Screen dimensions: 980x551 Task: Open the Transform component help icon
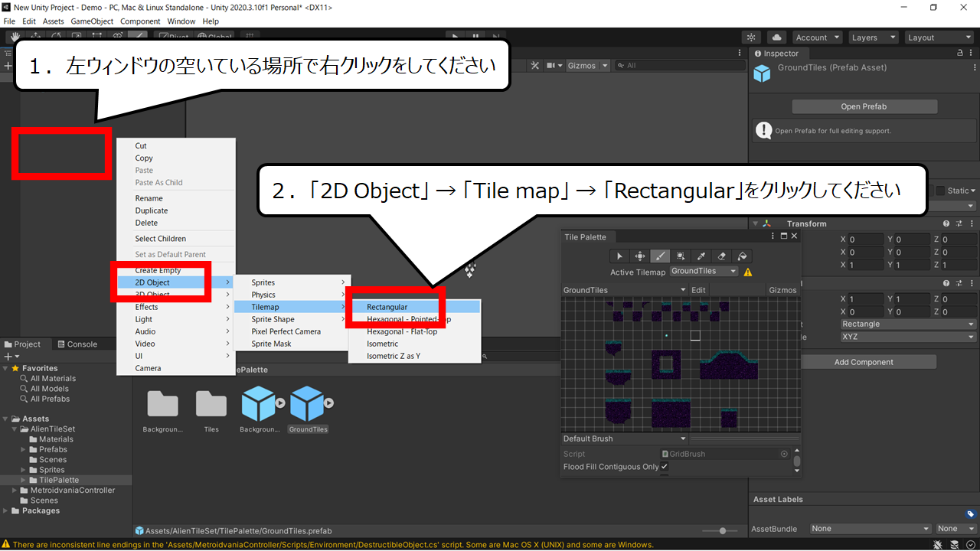pos(946,223)
